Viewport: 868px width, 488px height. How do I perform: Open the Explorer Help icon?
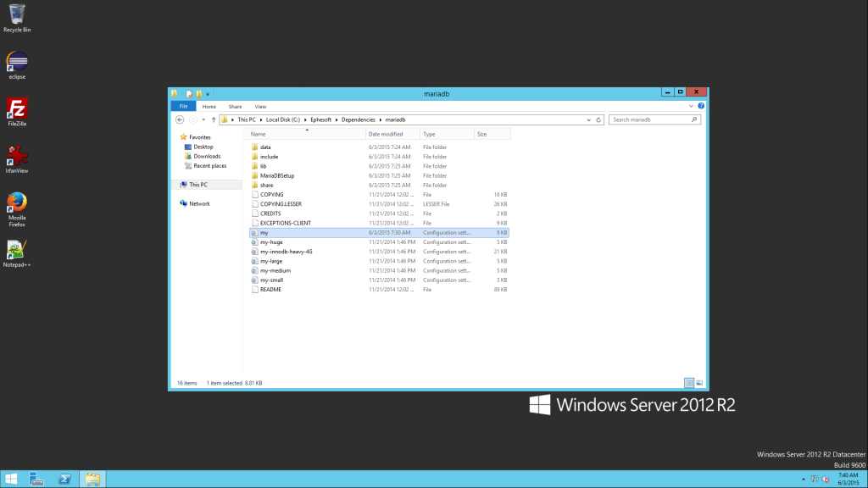(x=701, y=106)
